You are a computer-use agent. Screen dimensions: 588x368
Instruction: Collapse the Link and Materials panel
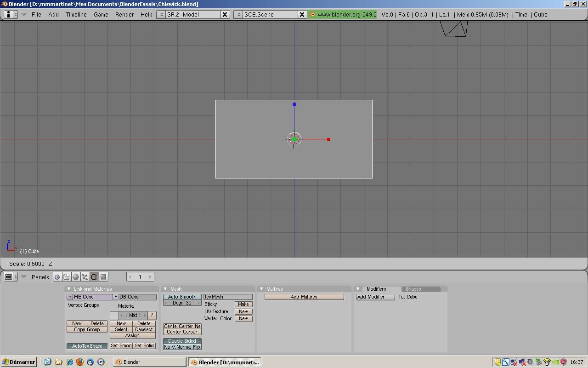[69, 289]
